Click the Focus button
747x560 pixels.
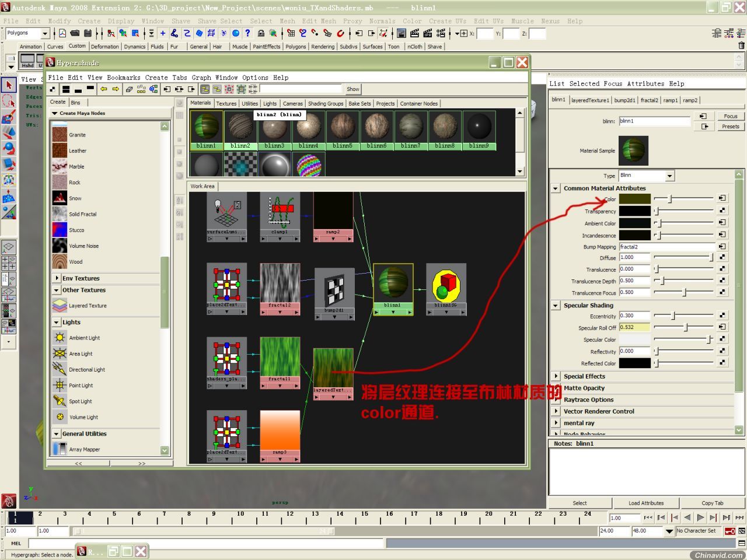[731, 116]
